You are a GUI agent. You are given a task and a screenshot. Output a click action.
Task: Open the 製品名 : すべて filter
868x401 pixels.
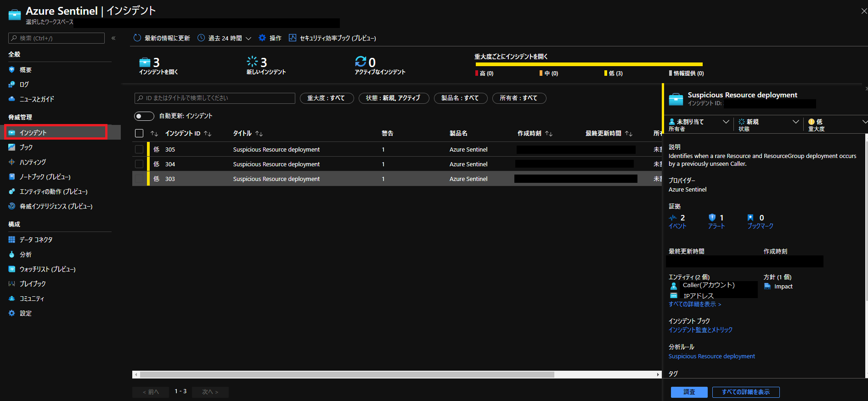point(460,98)
